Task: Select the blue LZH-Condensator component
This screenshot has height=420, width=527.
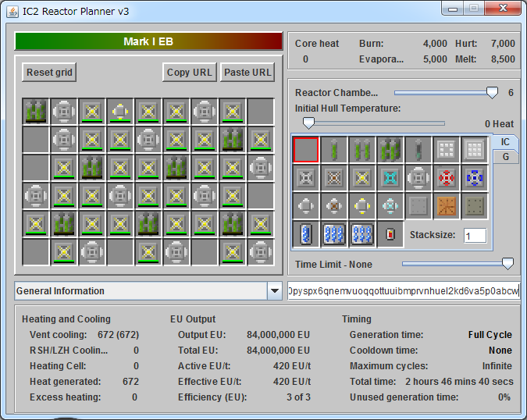Action: pyautogui.click(x=475, y=178)
